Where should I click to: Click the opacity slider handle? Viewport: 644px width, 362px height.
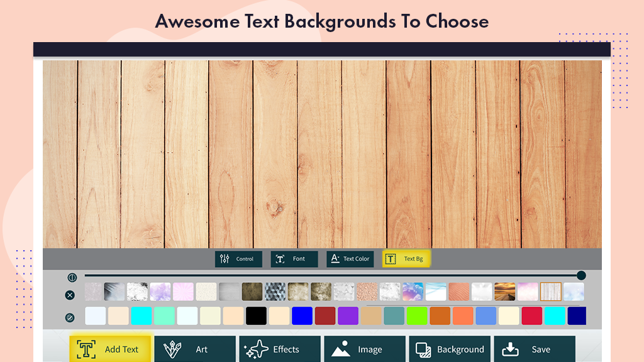point(580,275)
